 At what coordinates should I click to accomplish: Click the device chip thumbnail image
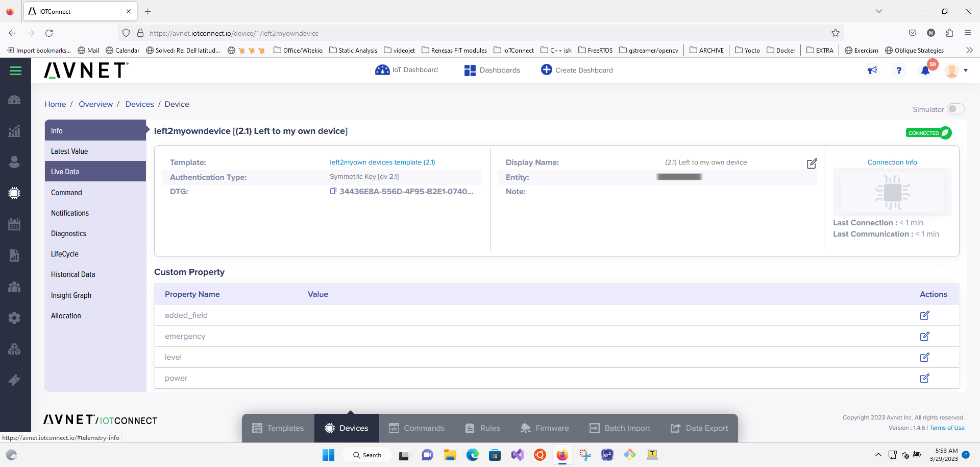tap(892, 192)
